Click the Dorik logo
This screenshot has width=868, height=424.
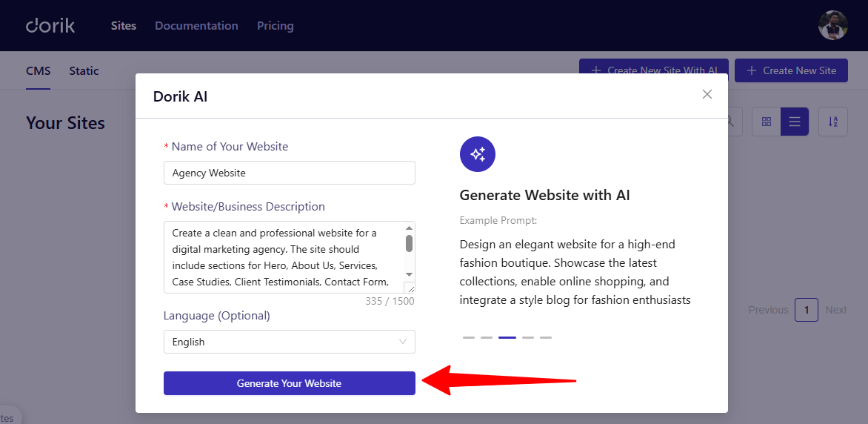point(50,25)
